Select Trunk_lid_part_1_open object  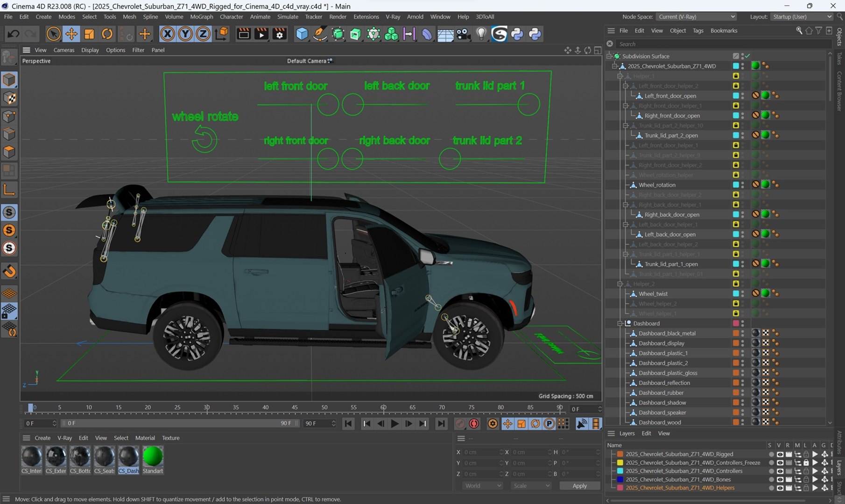pyautogui.click(x=671, y=264)
